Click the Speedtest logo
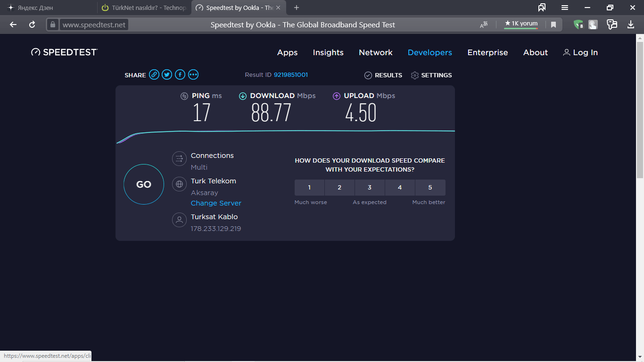This screenshot has height=362, width=644. click(x=64, y=52)
